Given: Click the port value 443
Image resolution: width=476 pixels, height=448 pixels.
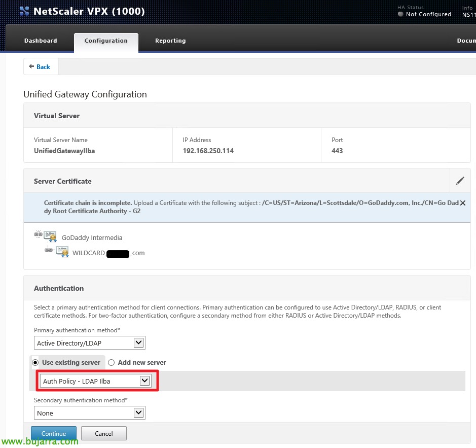Looking at the screenshot, I should [x=337, y=151].
